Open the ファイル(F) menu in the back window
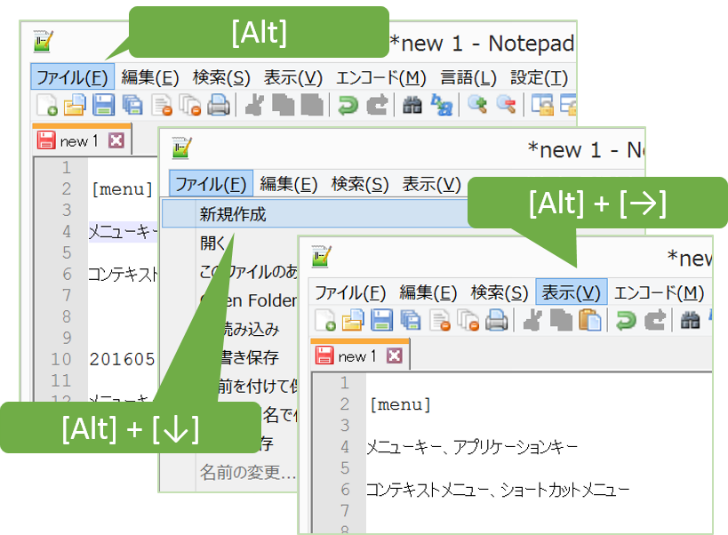This screenshot has height=535, width=728. [x=72, y=77]
